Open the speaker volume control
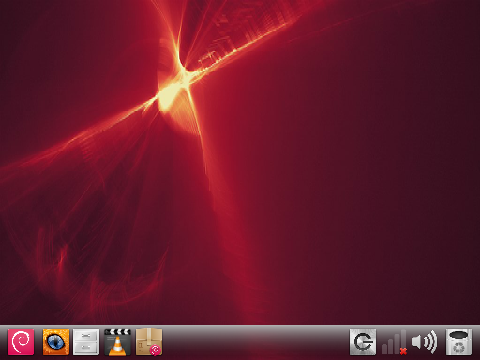Image resolution: width=480 pixels, height=360 pixels. coord(424,342)
